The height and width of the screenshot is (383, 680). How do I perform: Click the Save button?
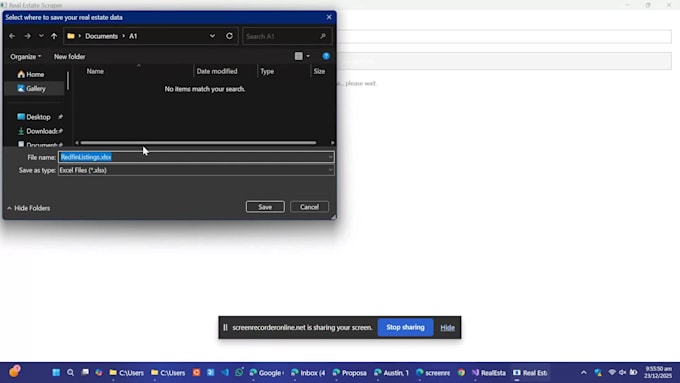pyautogui.click(x=265, y=207)
